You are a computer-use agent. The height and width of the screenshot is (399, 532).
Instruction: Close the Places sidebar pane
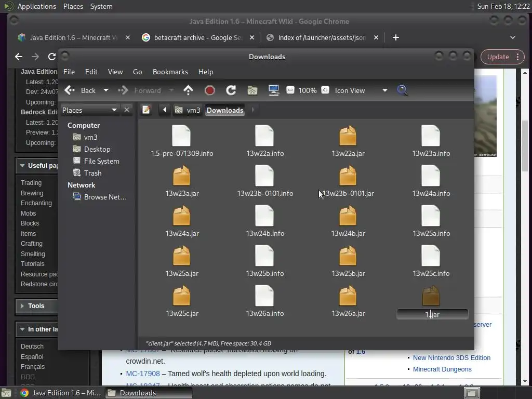coord(127,110)
